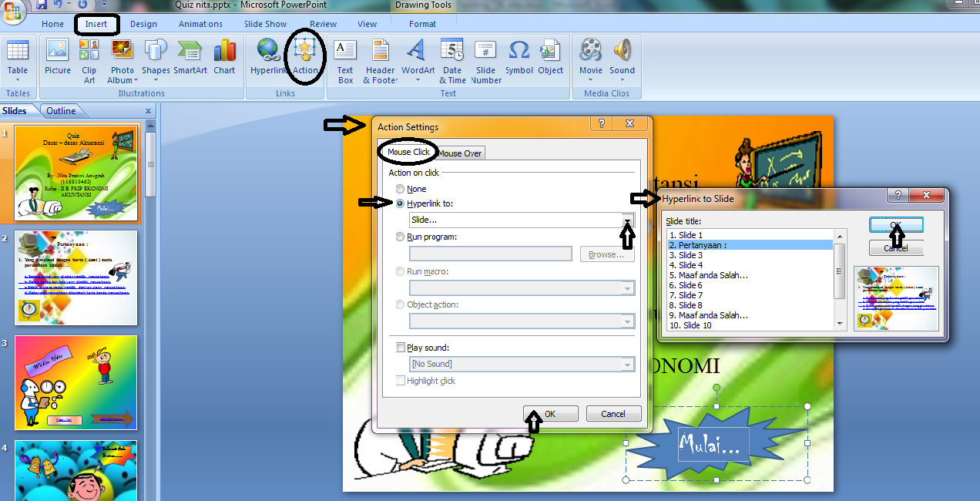This screenshot has width=980, height=501.
Task: Select '3. Slide 3' in slide list
Action: 750,255
